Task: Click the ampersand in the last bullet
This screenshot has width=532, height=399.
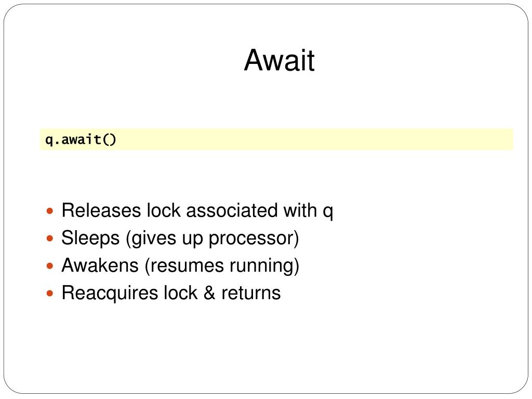Action: 209,293
